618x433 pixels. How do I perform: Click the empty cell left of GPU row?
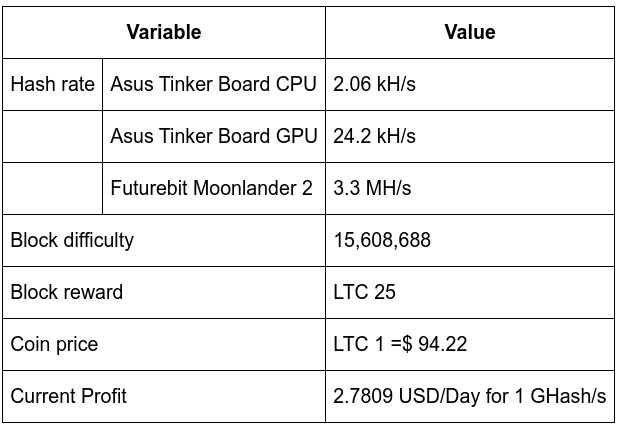click(52, 136)
